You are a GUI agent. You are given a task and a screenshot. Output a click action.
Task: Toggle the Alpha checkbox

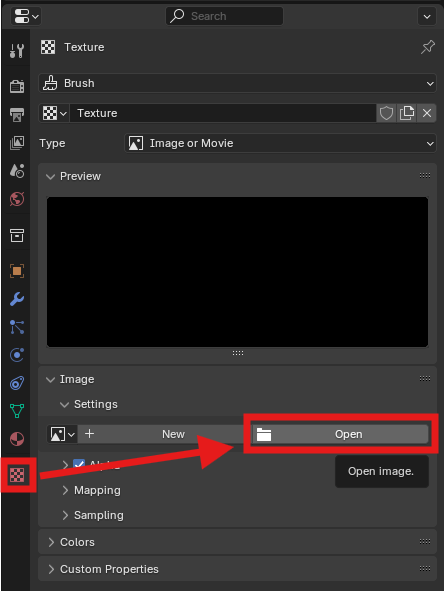(x=79, y=465)
